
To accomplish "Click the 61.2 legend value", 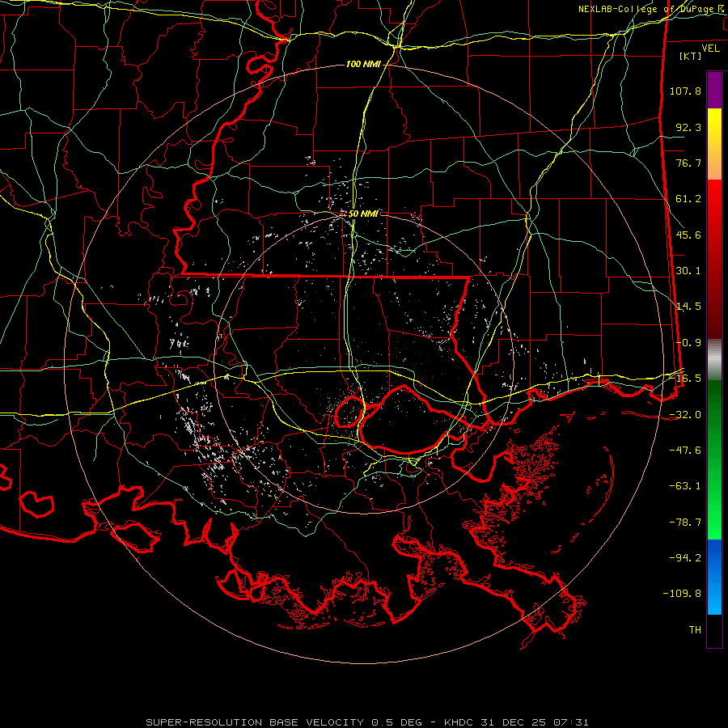I will point(688,199).
